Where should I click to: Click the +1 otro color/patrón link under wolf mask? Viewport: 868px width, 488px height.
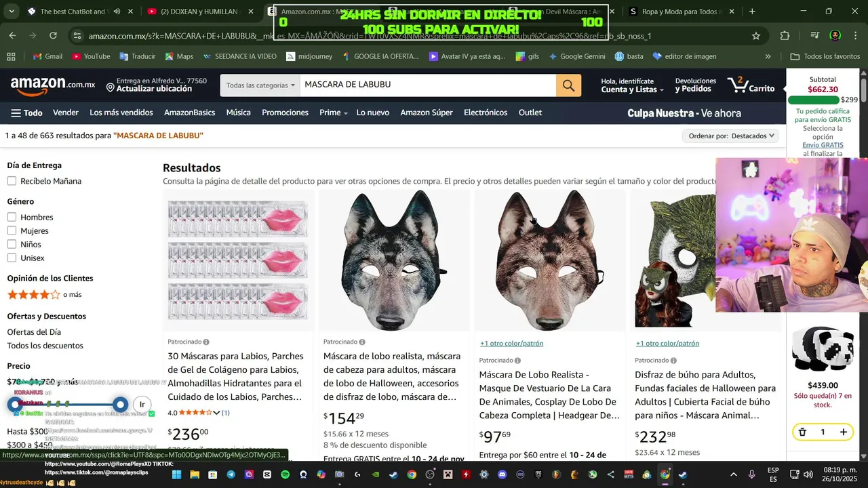(x=511, y=343)
